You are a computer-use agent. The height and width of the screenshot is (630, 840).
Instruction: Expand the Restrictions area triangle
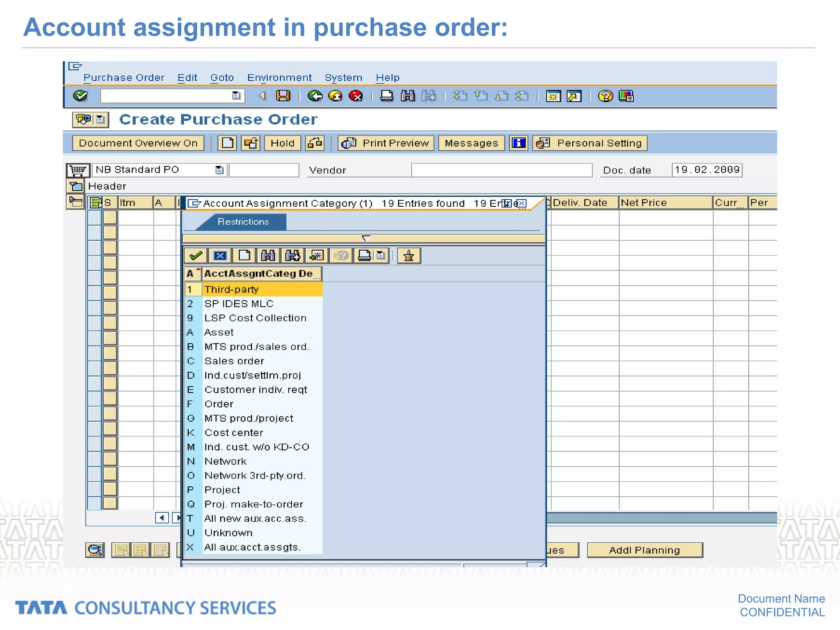point(365,238)
